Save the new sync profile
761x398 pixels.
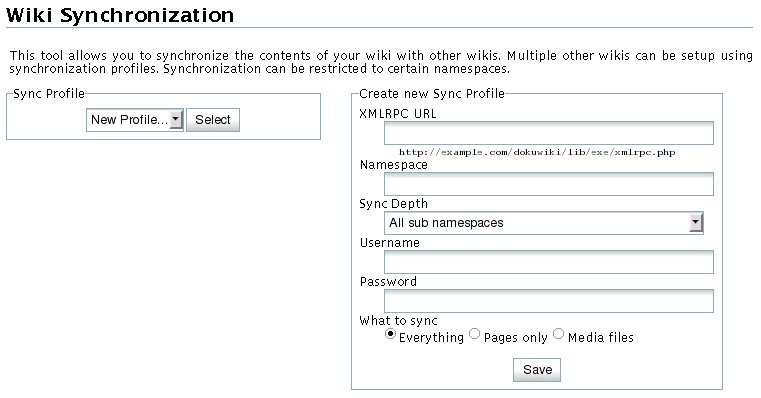point(537,370)
